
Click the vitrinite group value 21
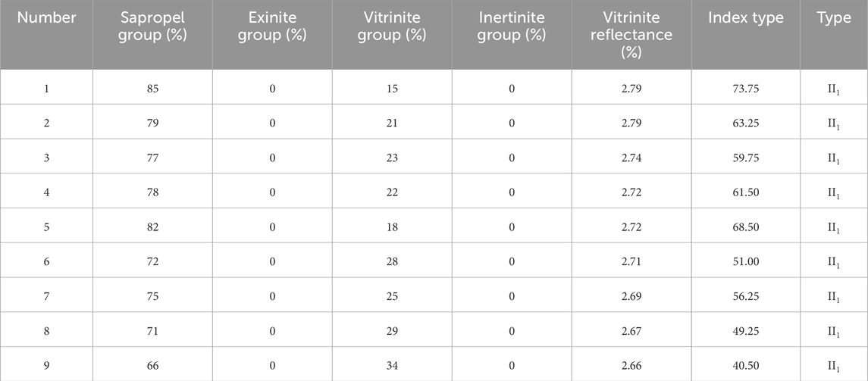(x=392, y=123)
